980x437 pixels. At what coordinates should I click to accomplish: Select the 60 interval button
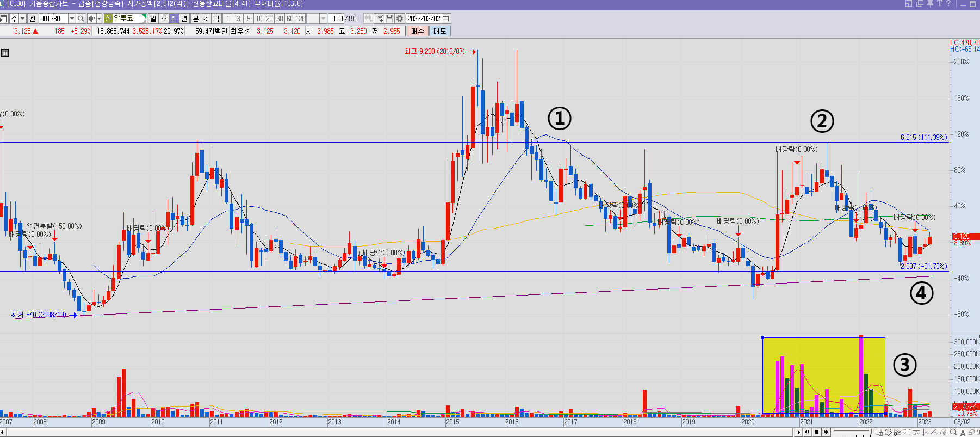click(290, 19)
